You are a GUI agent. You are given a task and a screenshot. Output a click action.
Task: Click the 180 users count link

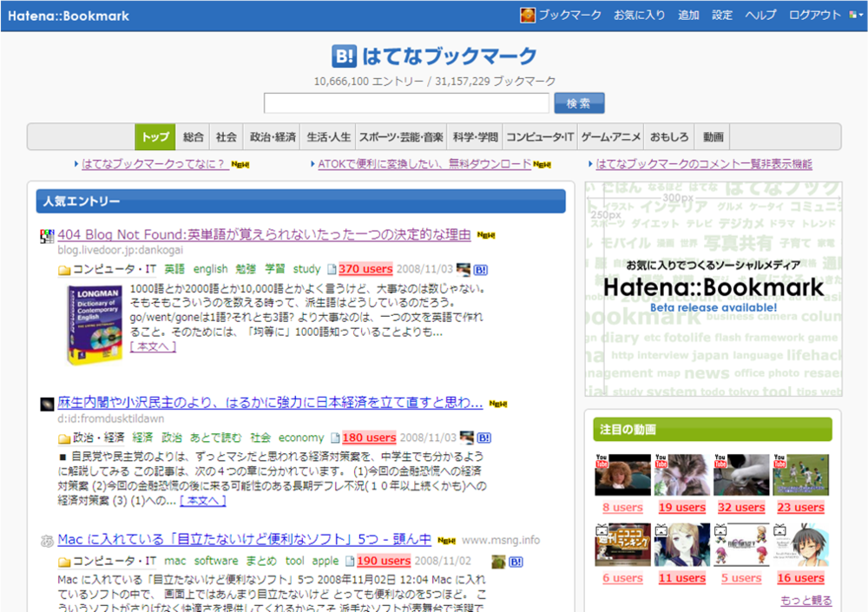pos(369,438)
